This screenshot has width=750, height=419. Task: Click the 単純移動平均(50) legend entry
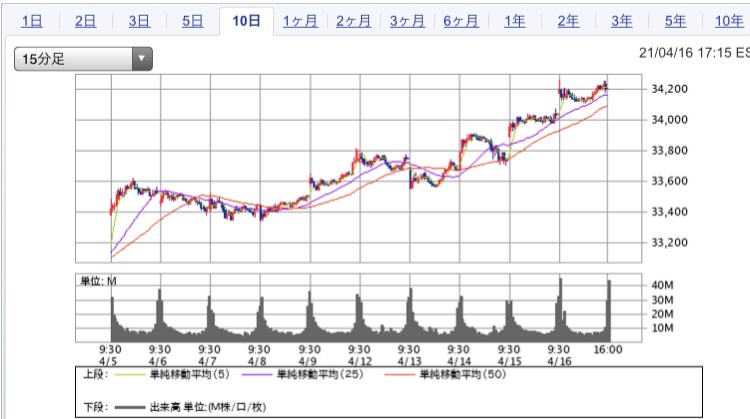click(463, 375)
